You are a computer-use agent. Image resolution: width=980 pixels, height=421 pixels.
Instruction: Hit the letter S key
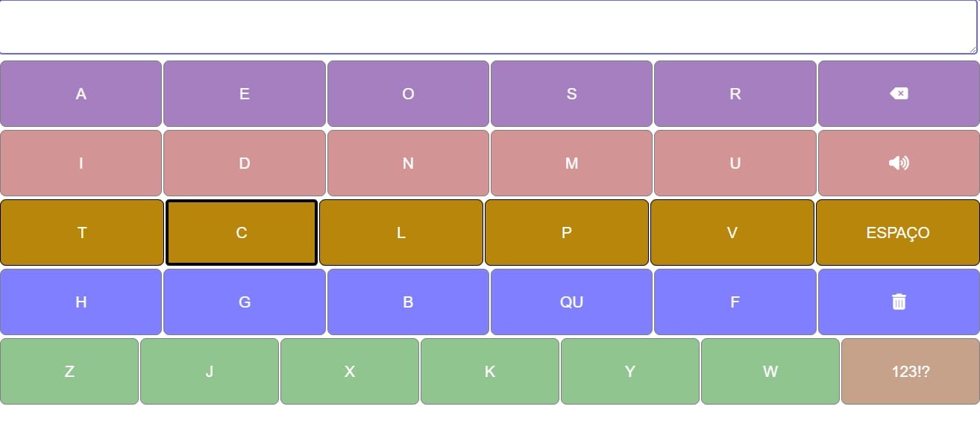(571, 93)
